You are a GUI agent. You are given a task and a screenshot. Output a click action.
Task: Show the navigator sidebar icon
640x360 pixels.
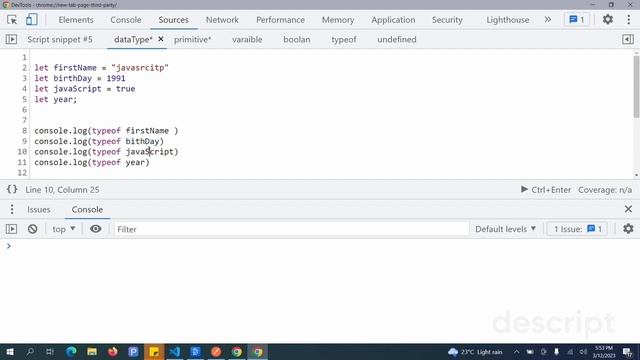11,39
